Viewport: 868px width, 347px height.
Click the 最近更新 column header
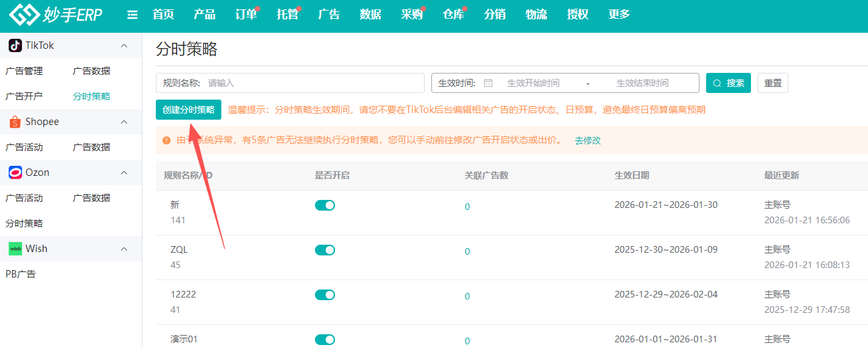pos(782,175)
